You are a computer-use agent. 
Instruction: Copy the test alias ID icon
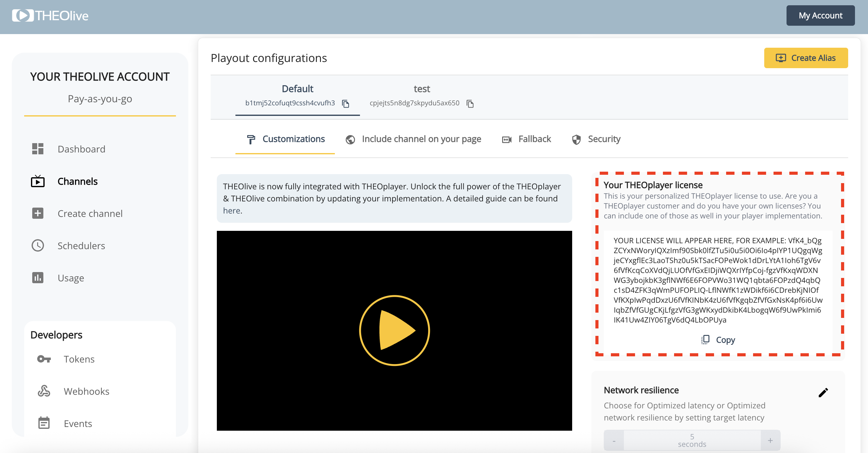pos(470,103)
